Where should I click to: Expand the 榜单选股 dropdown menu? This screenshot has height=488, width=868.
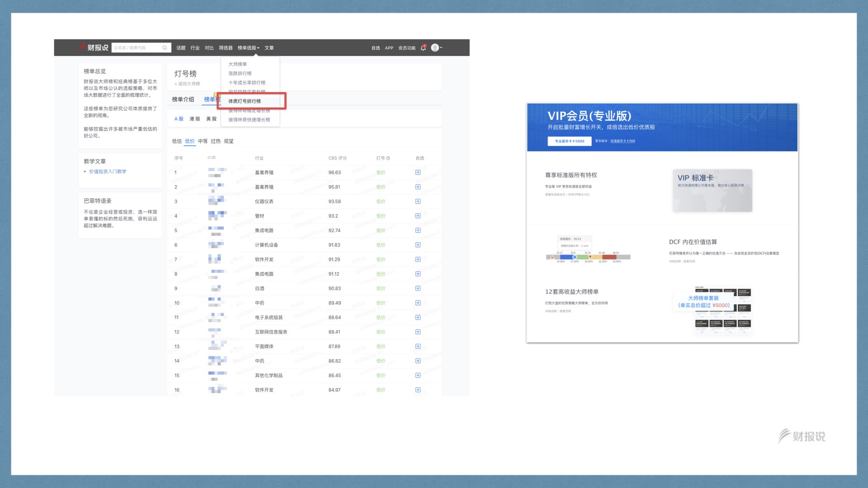[x=248, y=48]
